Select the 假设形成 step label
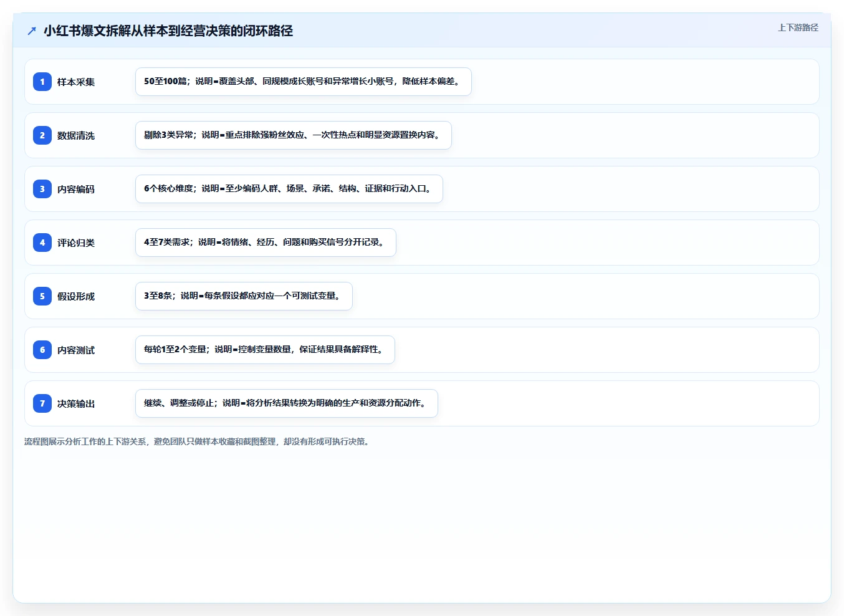The image size is (844, 616). click(76, 296)
